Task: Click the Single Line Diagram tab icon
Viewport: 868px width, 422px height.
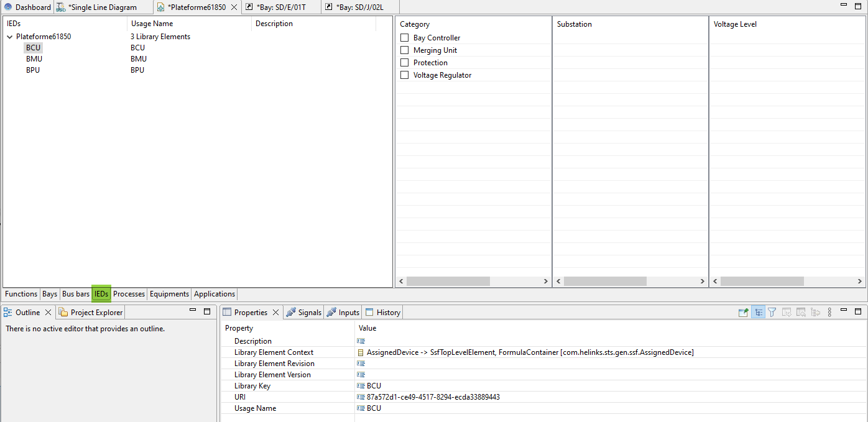Action: pyautogui.click(x=61, y=7)
